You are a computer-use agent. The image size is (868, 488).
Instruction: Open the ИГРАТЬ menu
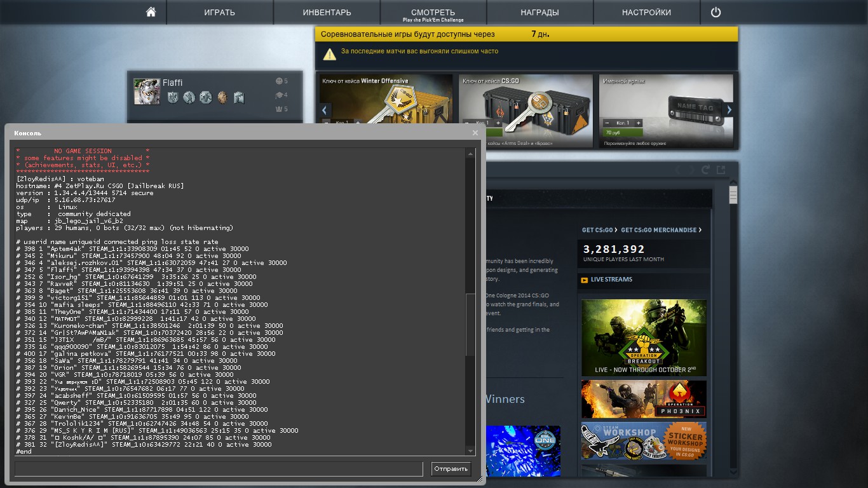219,12
